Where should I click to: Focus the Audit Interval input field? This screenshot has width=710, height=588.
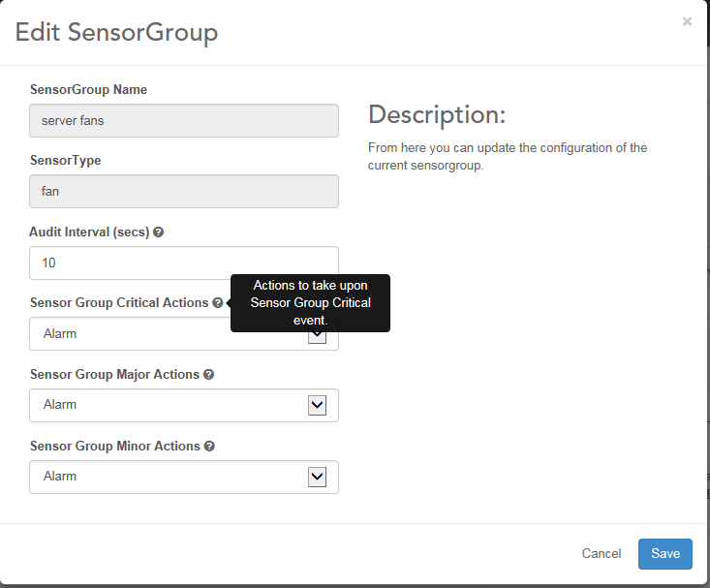[x=184, y=263]
